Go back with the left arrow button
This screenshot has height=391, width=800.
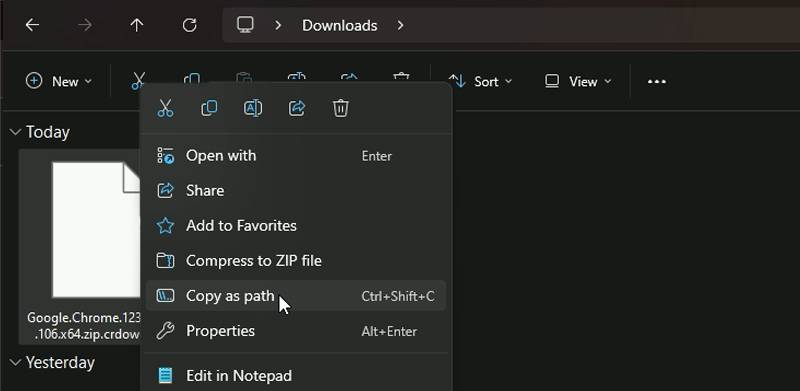pos(32,25)
